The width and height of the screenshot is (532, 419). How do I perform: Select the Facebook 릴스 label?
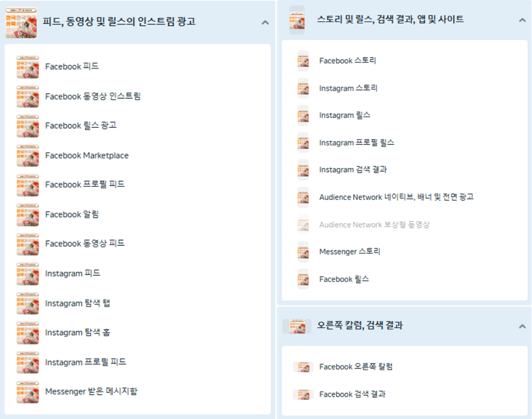coord(344,279)
